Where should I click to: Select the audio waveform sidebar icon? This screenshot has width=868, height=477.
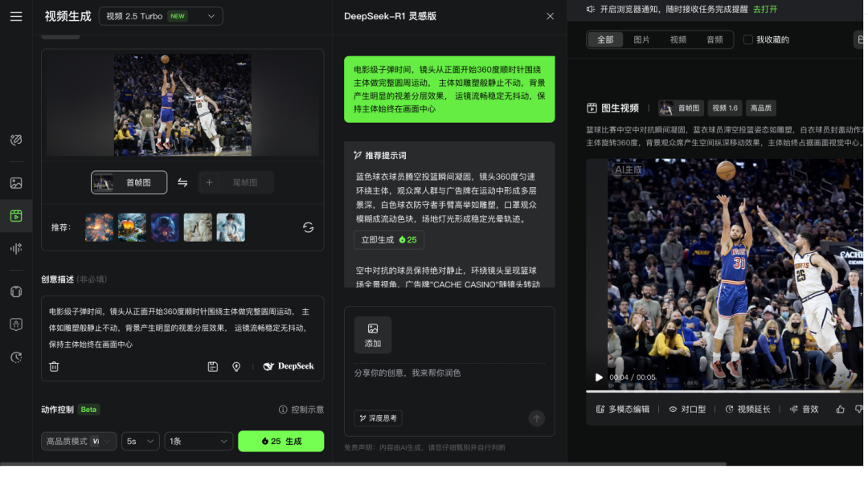click(16, 248)
